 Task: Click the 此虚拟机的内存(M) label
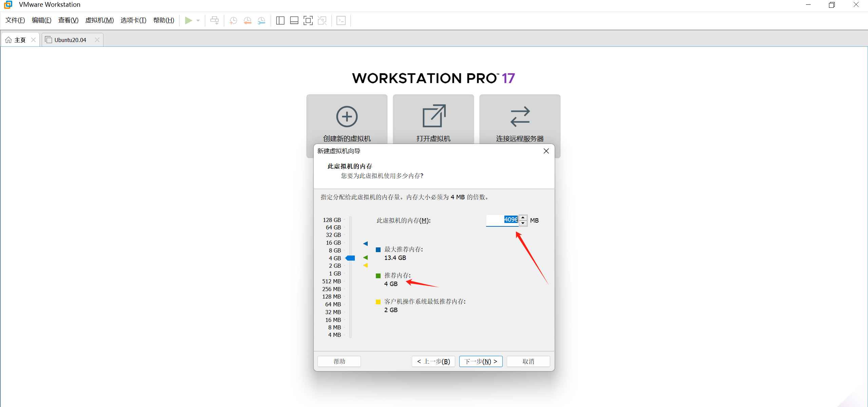coord(404,221)
